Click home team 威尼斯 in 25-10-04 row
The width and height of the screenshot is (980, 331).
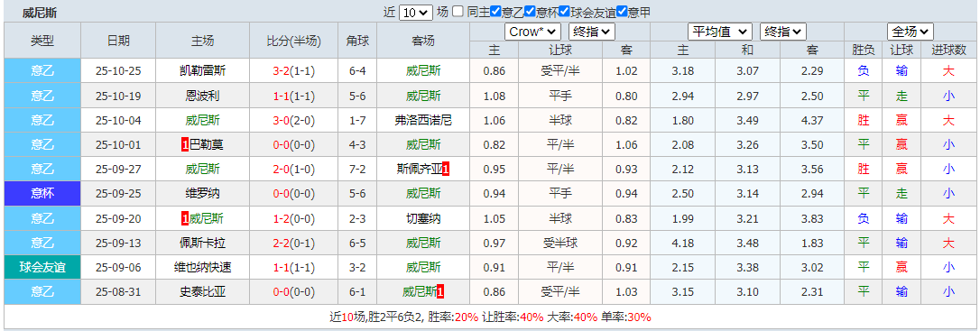click(x=202, y=121)
